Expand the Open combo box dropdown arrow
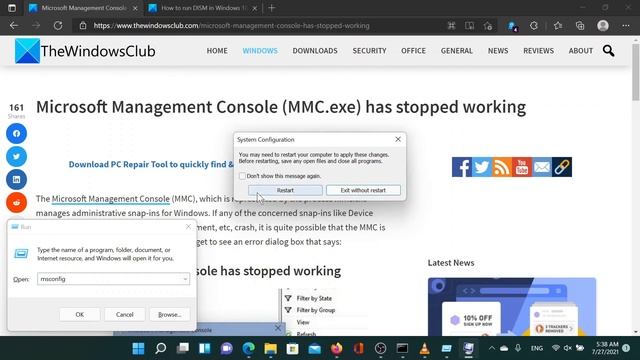Image resolution: width=640 pixels, height=360 pixels. [x=185, y=279]
